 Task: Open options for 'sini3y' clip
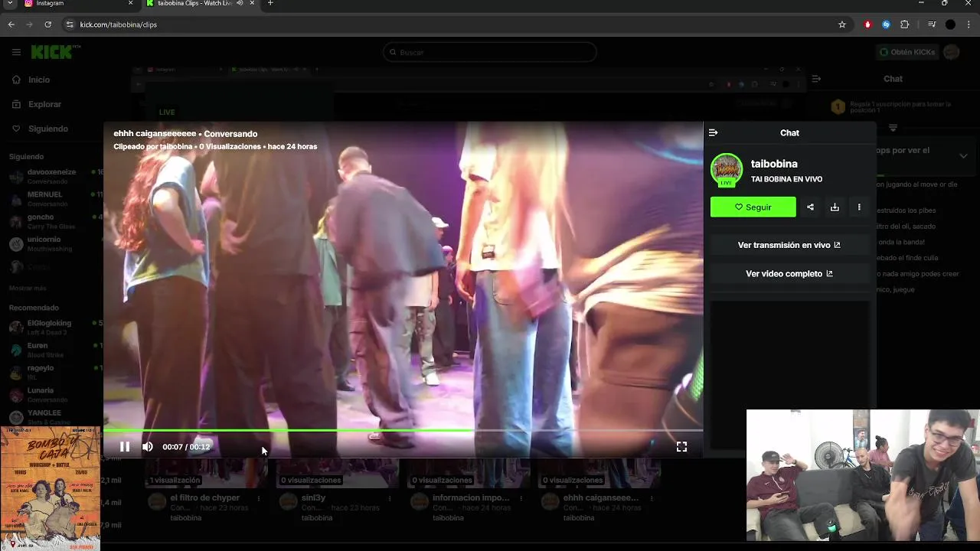tap(390, 498)
